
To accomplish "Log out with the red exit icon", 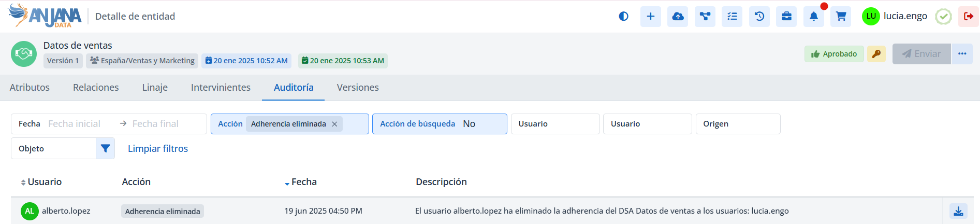I will click(x=968, y=17).
